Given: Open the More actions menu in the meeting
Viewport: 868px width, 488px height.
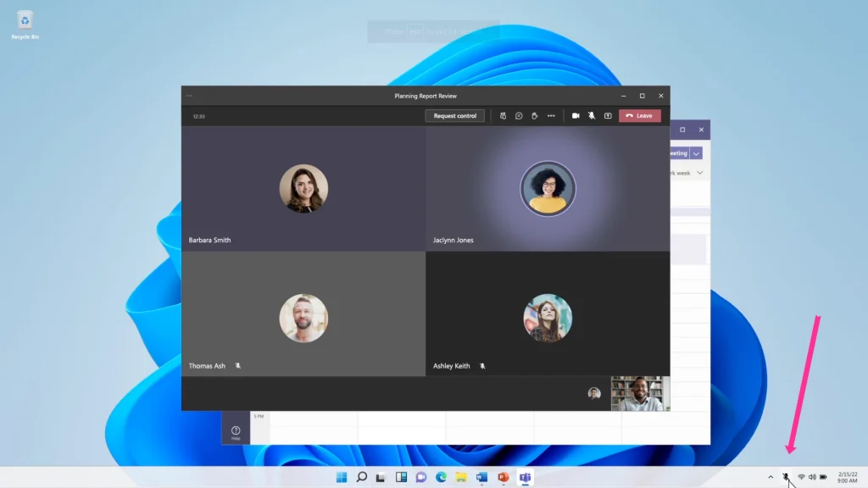Looking at the screenshot, I should click(x=552, y=116).
